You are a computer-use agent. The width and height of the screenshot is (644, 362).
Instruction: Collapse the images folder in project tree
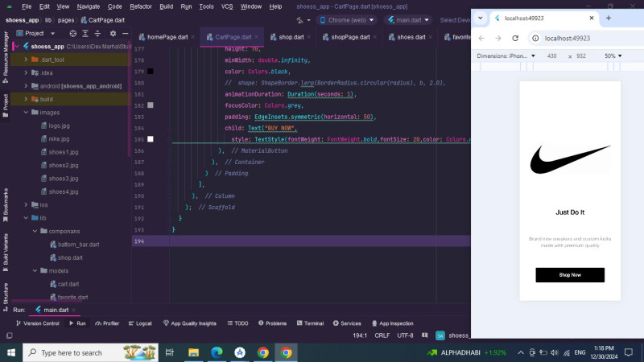(x=26, y=112)
